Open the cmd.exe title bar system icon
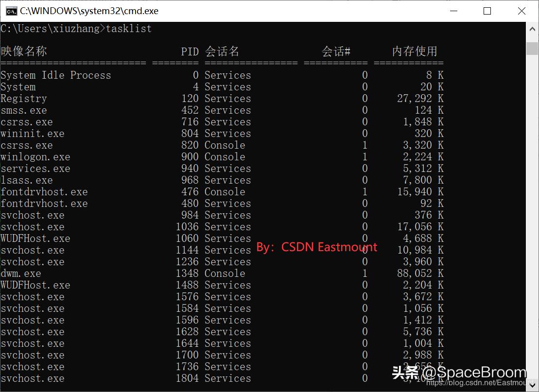This screenshot has height=392, width=539. click(x=11, y=11)
